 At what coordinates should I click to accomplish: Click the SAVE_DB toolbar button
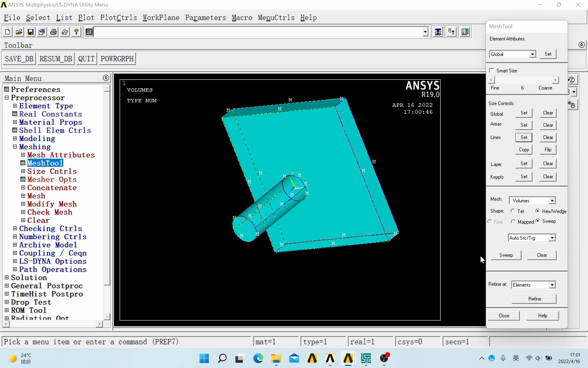pyautogui.click(x=19, y=59)
